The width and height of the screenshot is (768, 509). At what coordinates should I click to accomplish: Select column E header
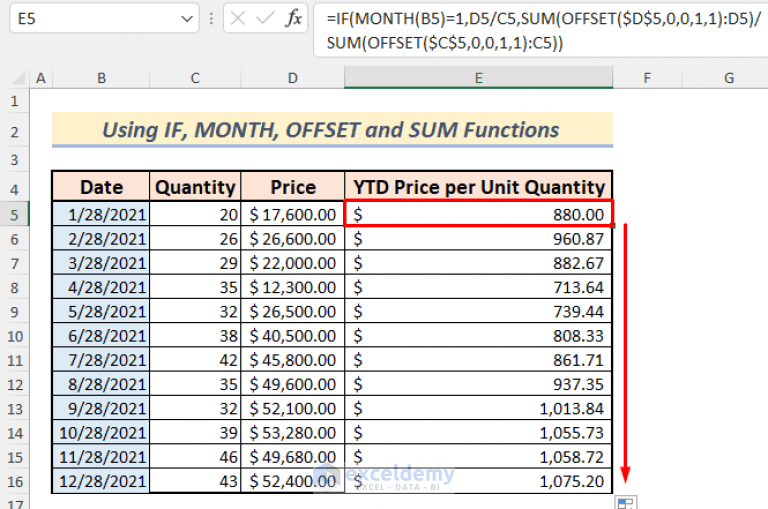pyautogui.click(x=479, y=78)
